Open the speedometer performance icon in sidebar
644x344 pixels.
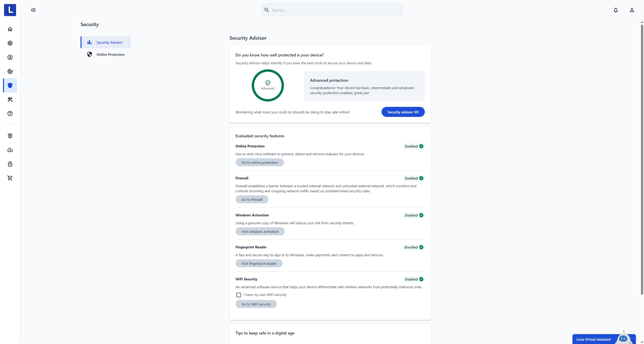point(10,150)
